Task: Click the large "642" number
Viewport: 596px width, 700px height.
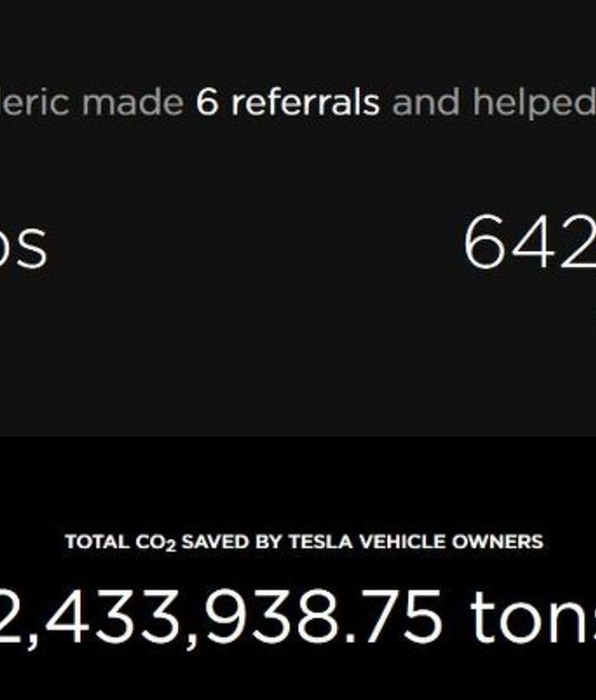Action: coord(529,243)
